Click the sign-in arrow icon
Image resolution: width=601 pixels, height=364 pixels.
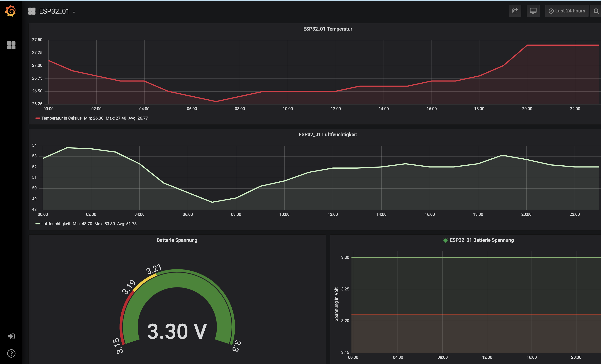11,336
